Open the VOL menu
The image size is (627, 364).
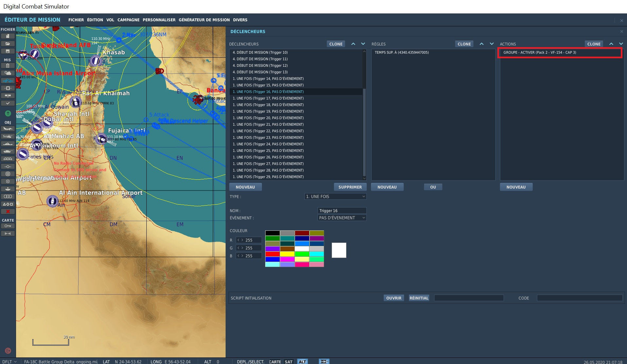coord(110,20)
